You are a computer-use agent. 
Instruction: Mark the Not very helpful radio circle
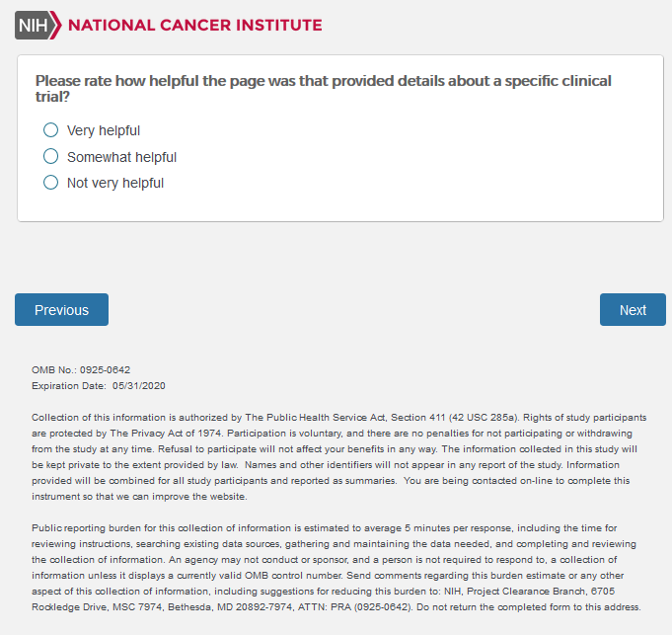click(x=51, y=183)
